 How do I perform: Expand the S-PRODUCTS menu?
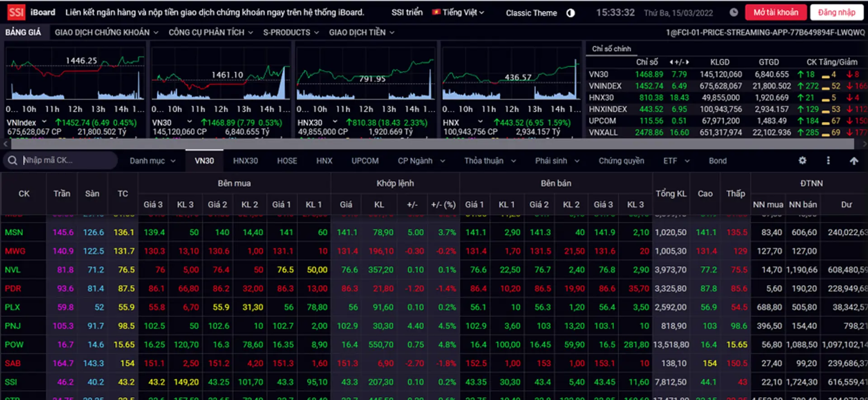pyautogui.click(x=291, y=33)
